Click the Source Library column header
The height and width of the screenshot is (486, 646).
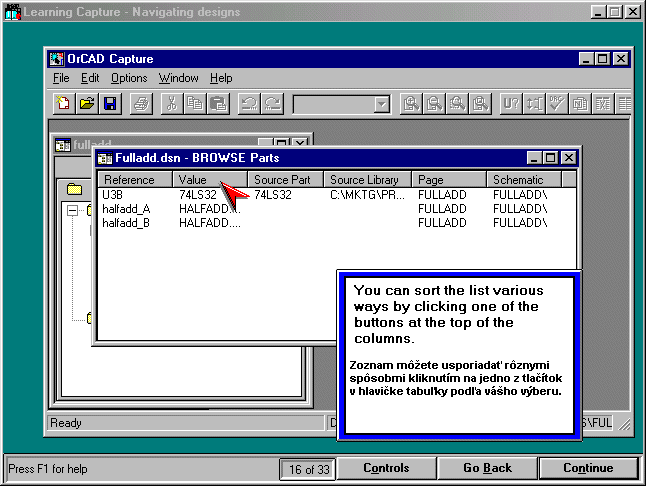(x=366, y=180)
